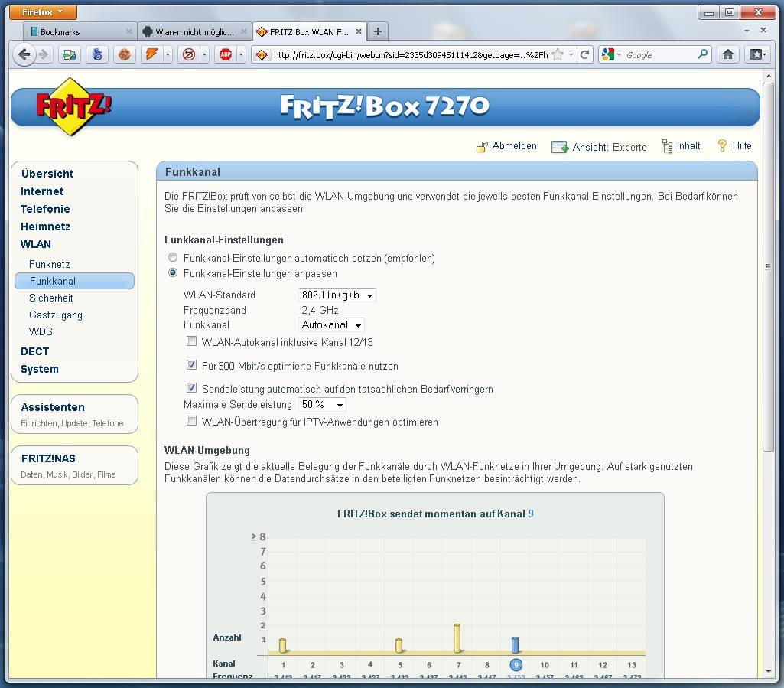List all tabs with the dropdown arrow
The width and height of the screenshot is (784, 688).
(x=747, y=31)
